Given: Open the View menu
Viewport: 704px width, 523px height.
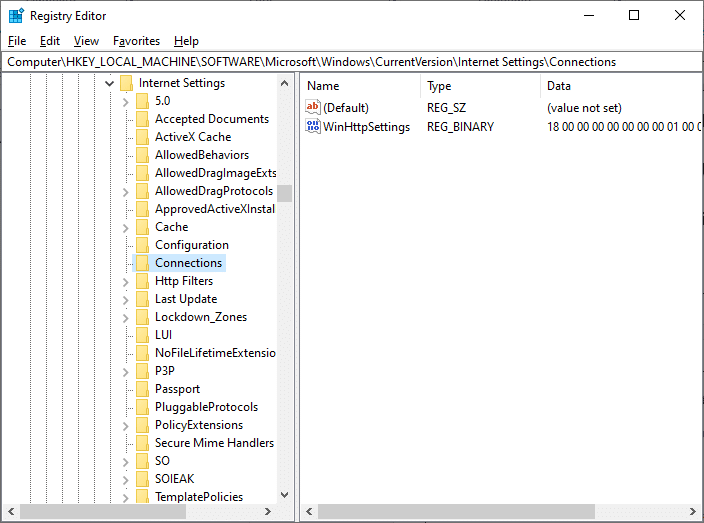Looking at the screenshot, I should click(86, 41).
